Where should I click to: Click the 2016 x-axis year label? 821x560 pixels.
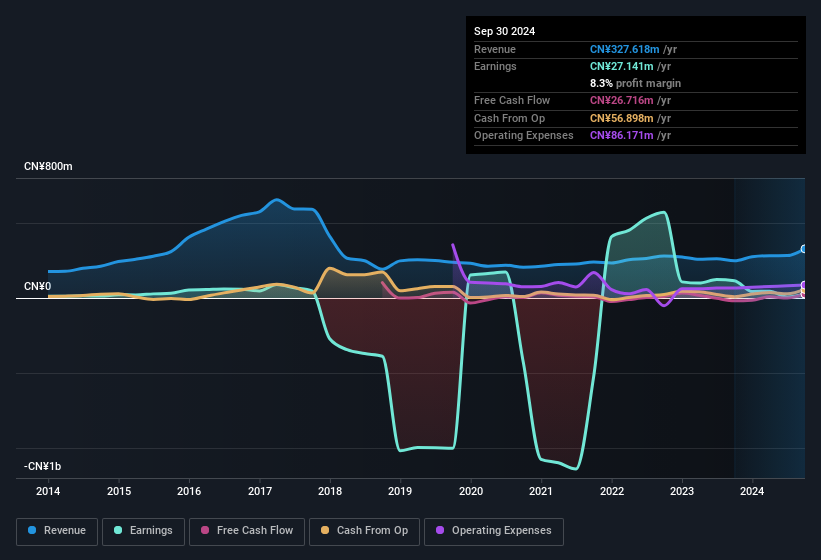pos(189,491)
